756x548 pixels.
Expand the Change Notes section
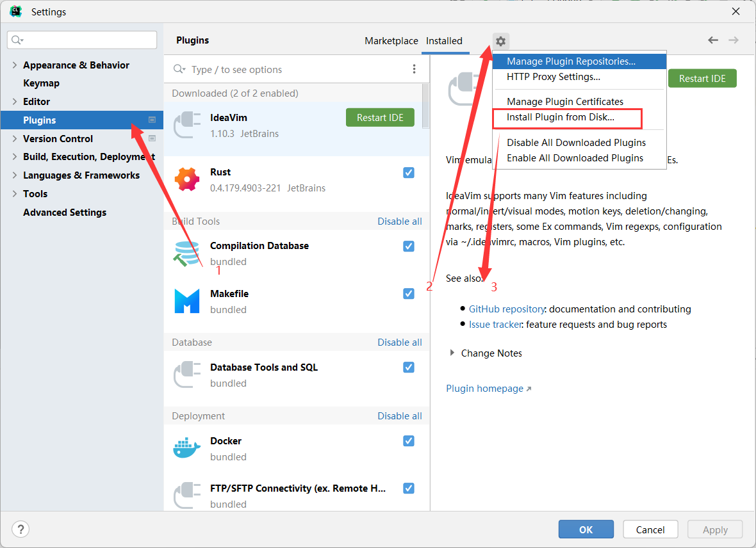(x=452, y=353)
